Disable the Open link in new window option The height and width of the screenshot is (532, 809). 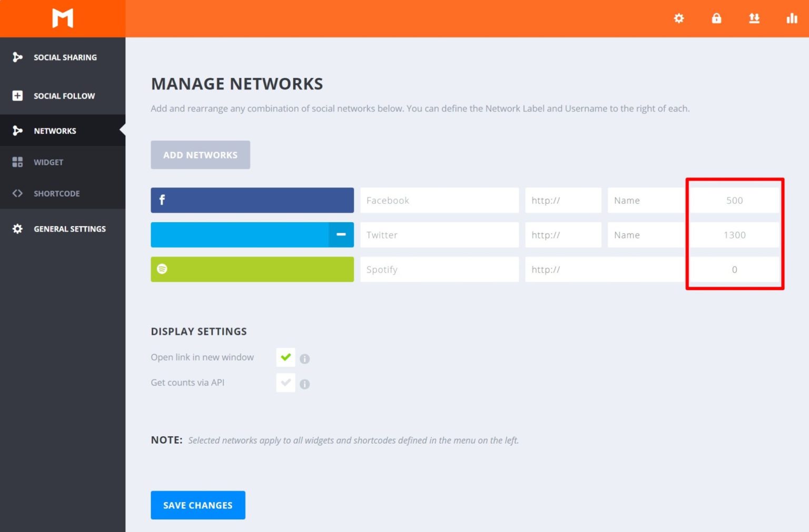pos(285,357)
